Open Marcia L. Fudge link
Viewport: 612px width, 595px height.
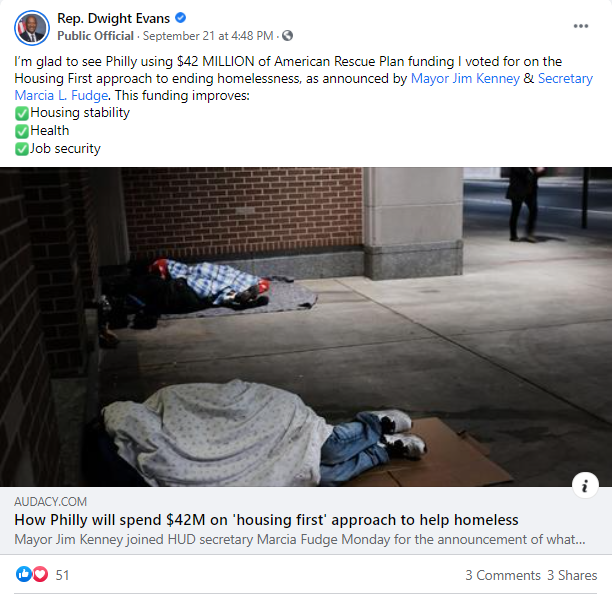(61, 96)
